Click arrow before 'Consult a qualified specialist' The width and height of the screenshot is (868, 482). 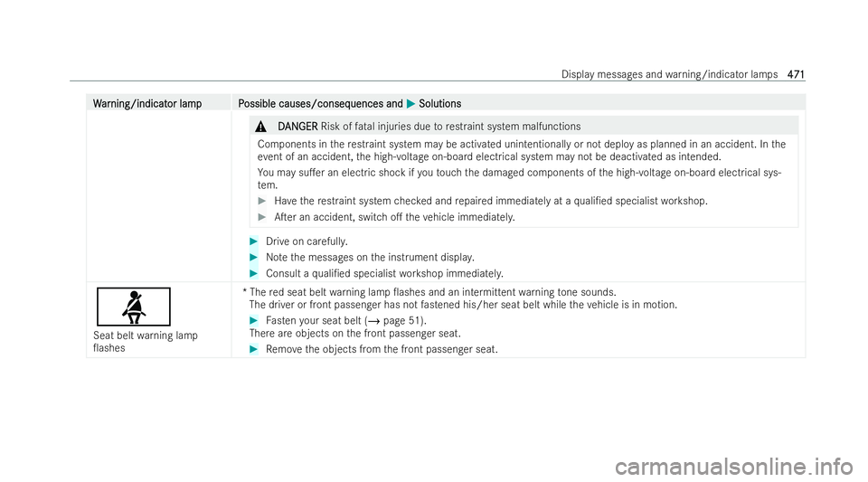[253, 273]
